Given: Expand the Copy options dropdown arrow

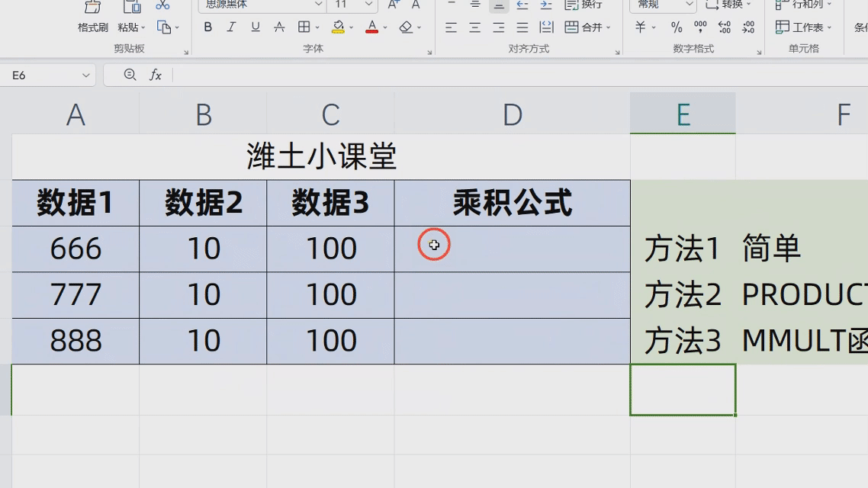Looking at the screenshot, I should click(177, 27).
